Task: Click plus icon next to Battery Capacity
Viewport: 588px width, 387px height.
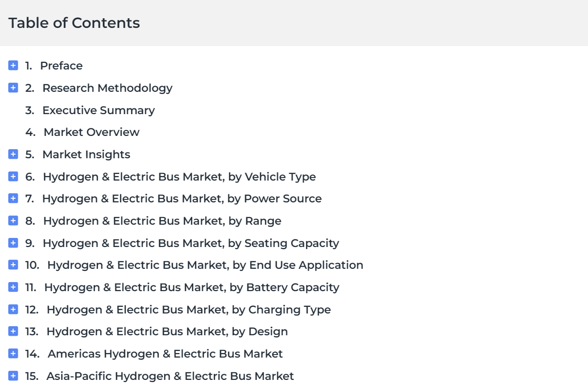Action: coord(13,287)
